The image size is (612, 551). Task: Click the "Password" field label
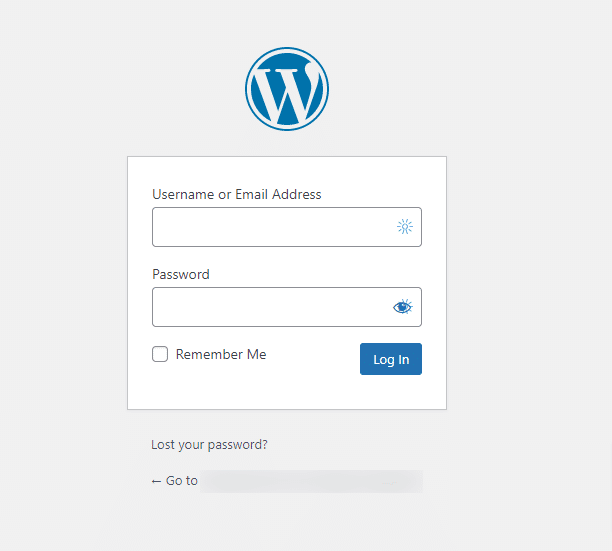coord(181,274)
